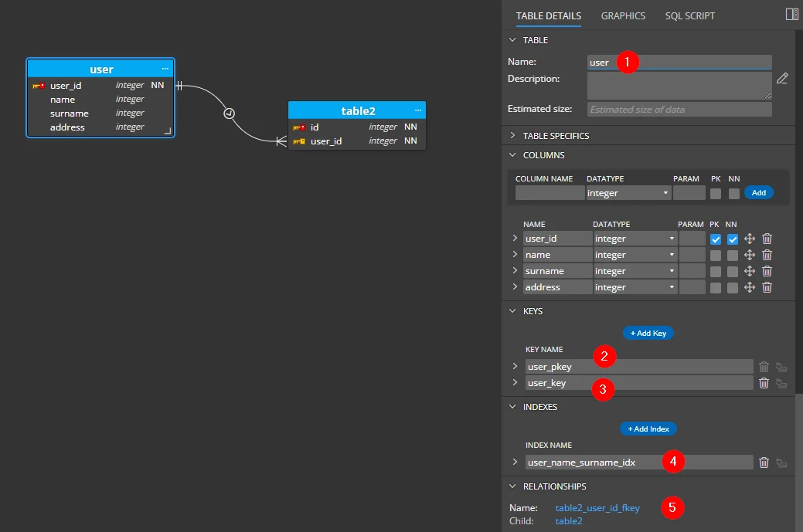Viewport: 803px width, 532px height.
Task: Check PK in the new column row
Action: pos(715,192)
